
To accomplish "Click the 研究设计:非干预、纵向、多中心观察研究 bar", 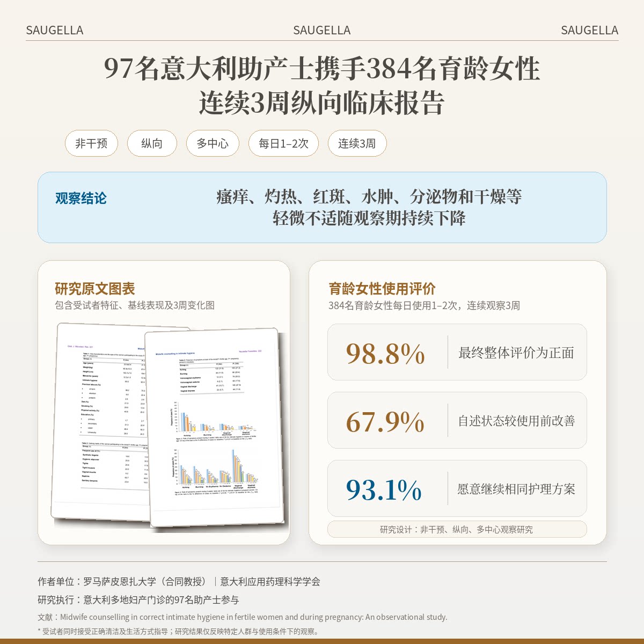I will (457, 529).
